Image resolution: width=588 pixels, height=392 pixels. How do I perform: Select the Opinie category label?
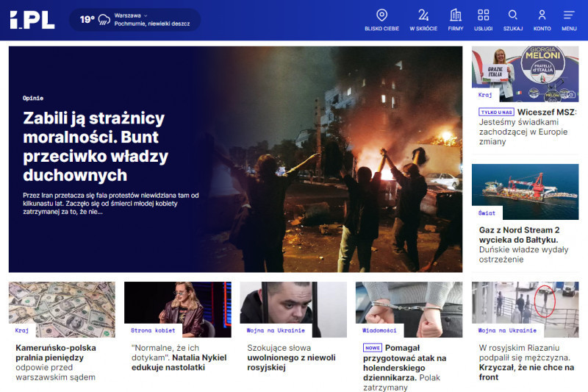(33, 98)
